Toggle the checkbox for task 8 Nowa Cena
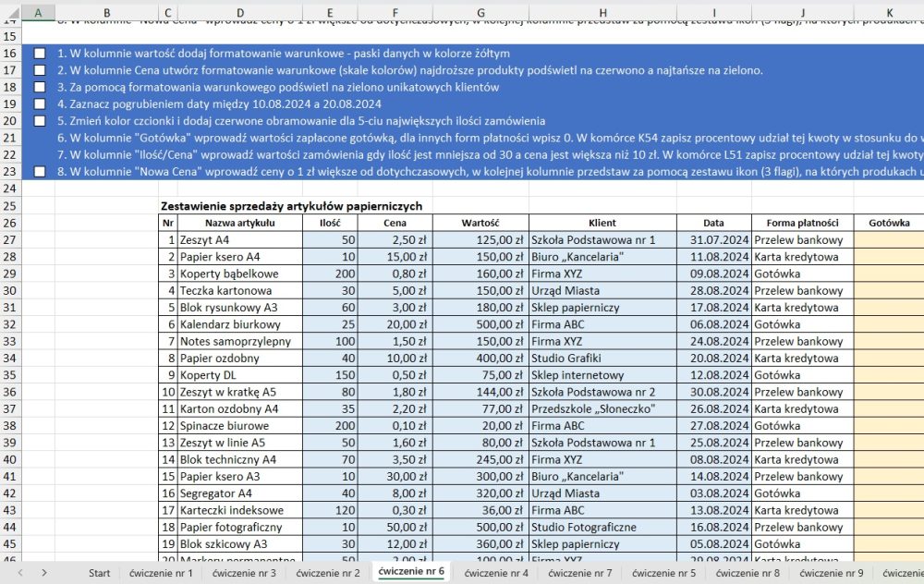This screenshot has width=924, height=584. click(x=40, y=172)
